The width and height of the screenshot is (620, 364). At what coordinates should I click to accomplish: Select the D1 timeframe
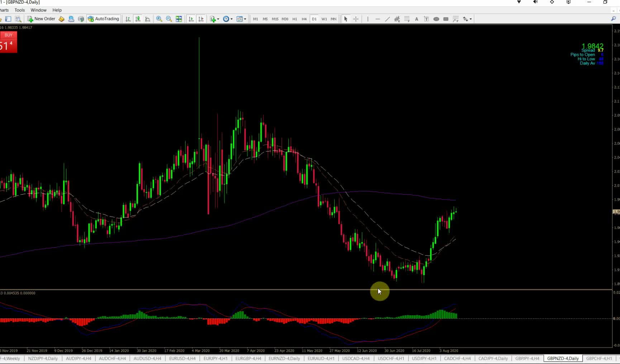click(314, 19)
